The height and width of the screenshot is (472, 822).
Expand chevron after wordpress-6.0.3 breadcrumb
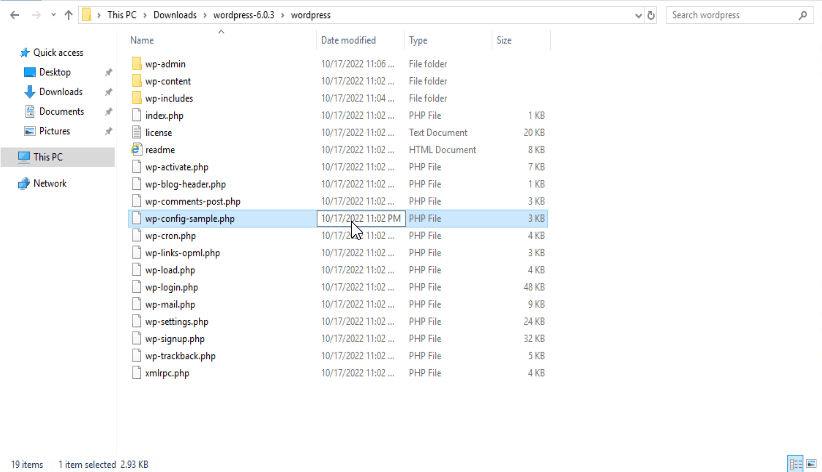click(x=283, y=15)
